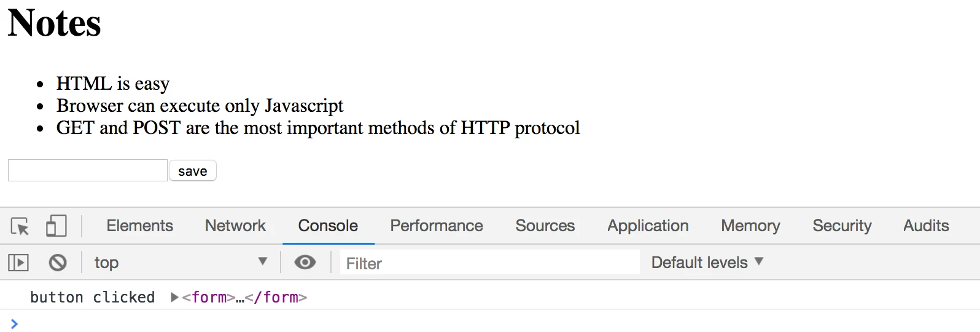Open the Audits tab

[926, 226]
